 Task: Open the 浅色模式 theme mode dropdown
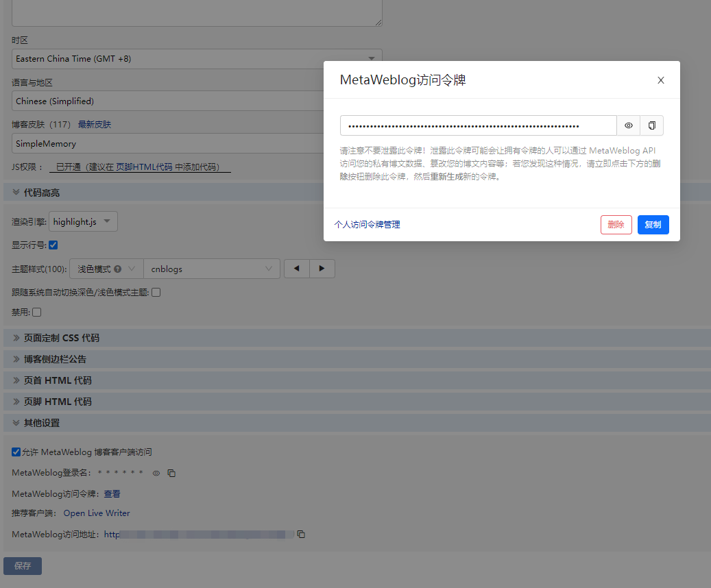(x=106, y=269)
